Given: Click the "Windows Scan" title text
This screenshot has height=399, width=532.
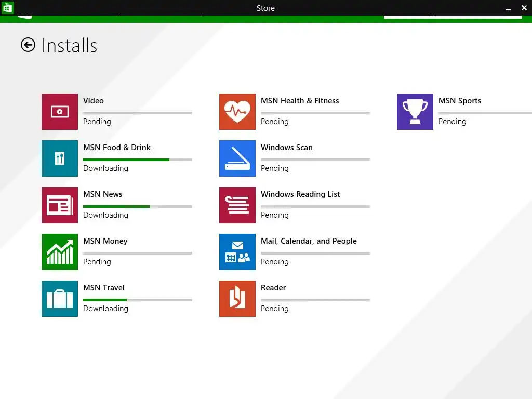Looking at the screenshot, I should click(x=287, y=148).
